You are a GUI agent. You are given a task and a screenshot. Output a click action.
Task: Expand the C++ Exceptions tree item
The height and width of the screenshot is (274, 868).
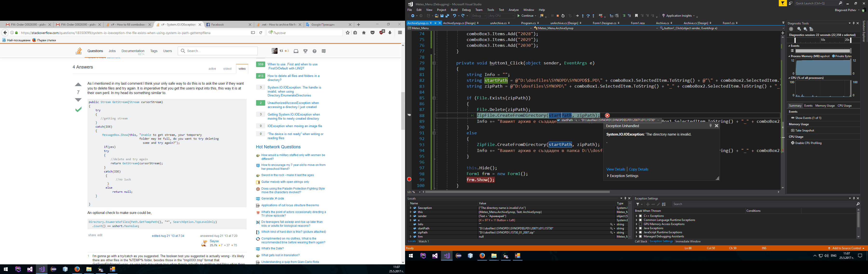pyautogui.click(x=637, y=216)
